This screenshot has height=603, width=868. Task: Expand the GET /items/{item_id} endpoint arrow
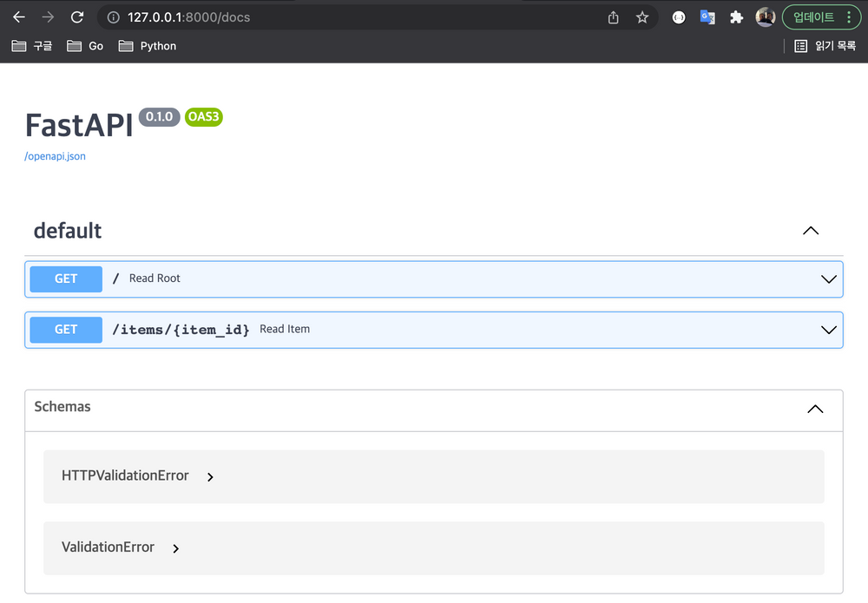(x=828, y=330)
